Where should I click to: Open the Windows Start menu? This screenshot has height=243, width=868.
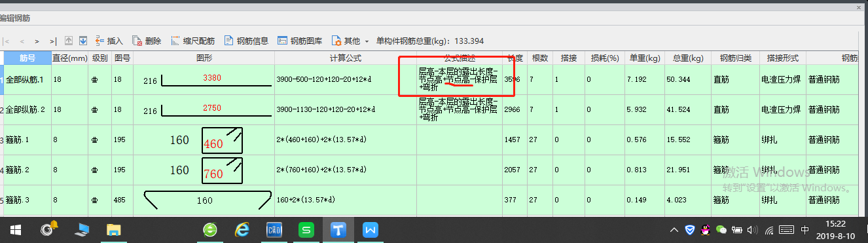[x=15, y=230]
